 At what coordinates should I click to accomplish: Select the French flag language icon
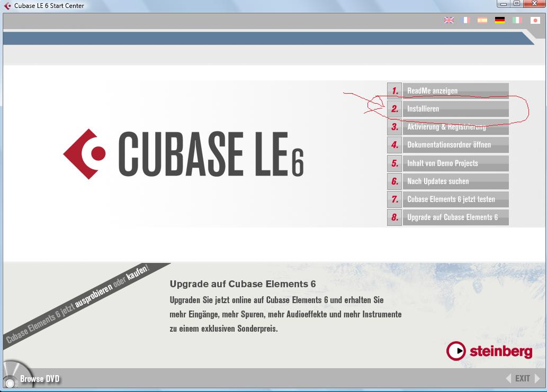(465, 20)
